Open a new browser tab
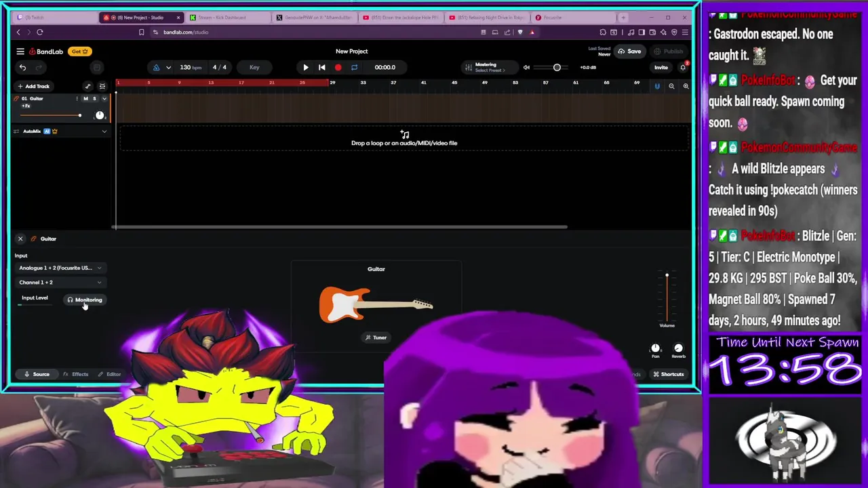The width and height of the screenshot is (868, 488). pyautogui.click(x=625, y=18)
